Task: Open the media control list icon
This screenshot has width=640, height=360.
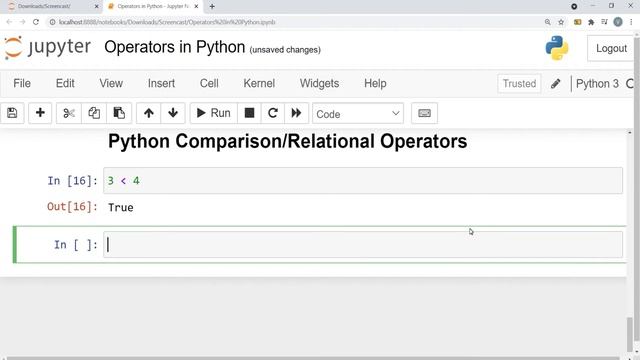Action: 604,22
